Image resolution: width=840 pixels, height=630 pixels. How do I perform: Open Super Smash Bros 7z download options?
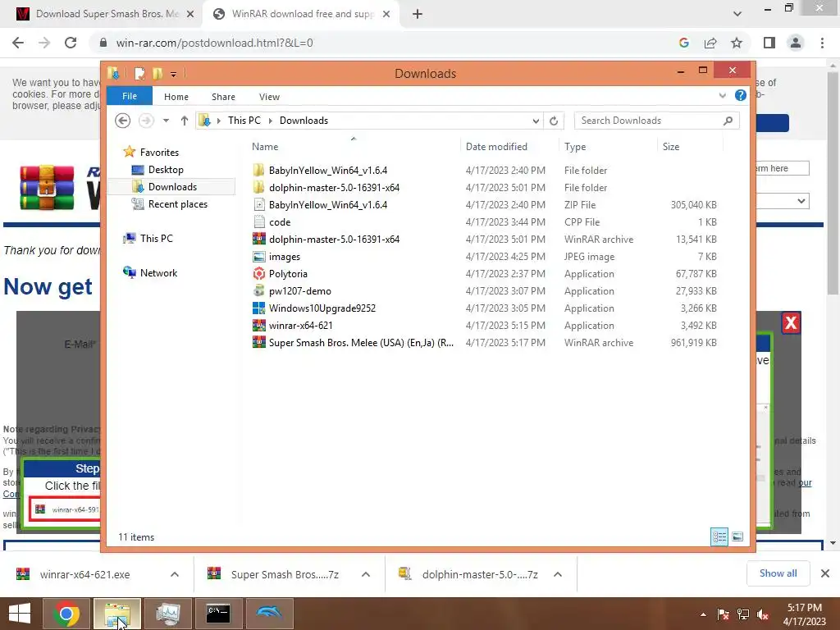[x=366, y=574]
